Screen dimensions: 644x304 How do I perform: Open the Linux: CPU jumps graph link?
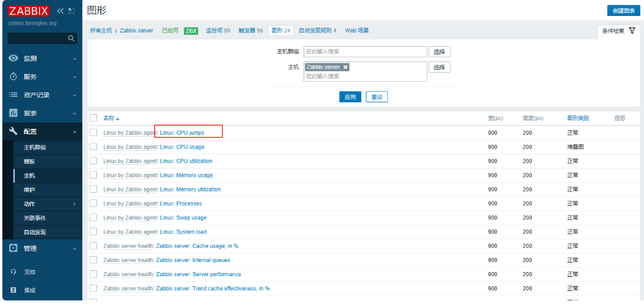[182, 132]
